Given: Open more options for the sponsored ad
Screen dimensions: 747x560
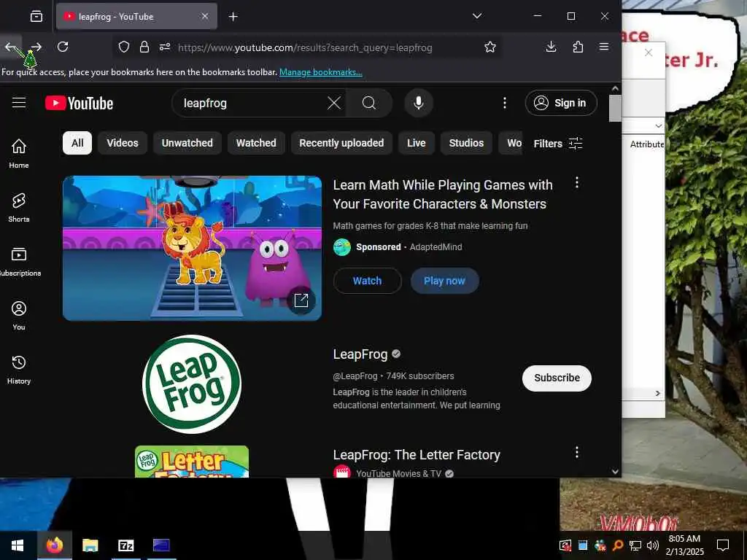Looking at the screenshot, I should pos(577,182).
